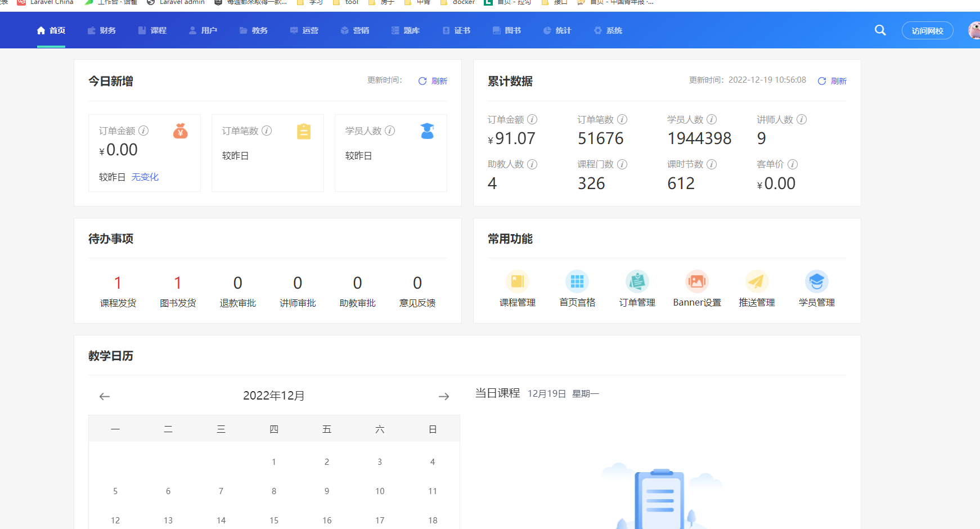This screenshot has height=529, width=980.
Task: Open 助教审批 pending item
Action: [357, 291]
